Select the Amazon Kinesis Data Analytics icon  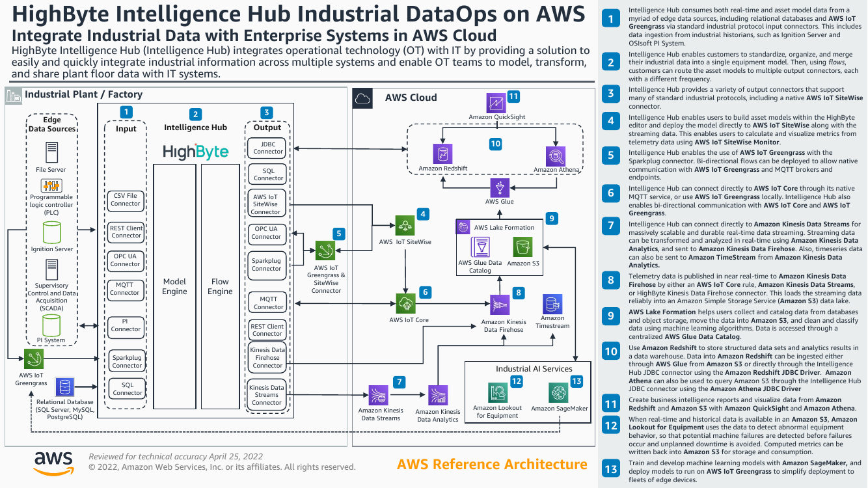click(x=437, y=396)
